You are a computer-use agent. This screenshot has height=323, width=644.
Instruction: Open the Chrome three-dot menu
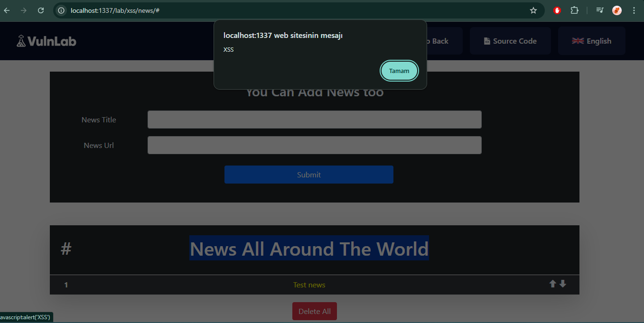634,10
